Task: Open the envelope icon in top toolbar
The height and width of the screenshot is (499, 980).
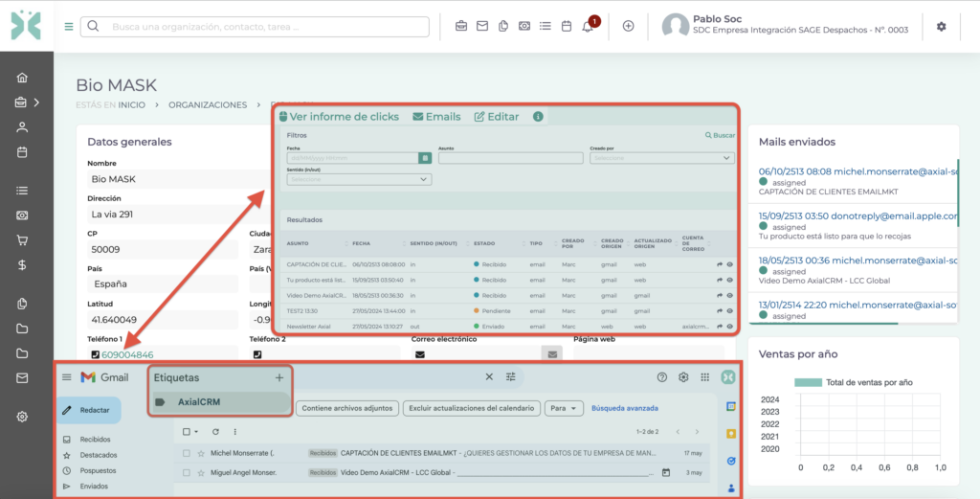Action: pyautogui.click(x=482, y=26)
